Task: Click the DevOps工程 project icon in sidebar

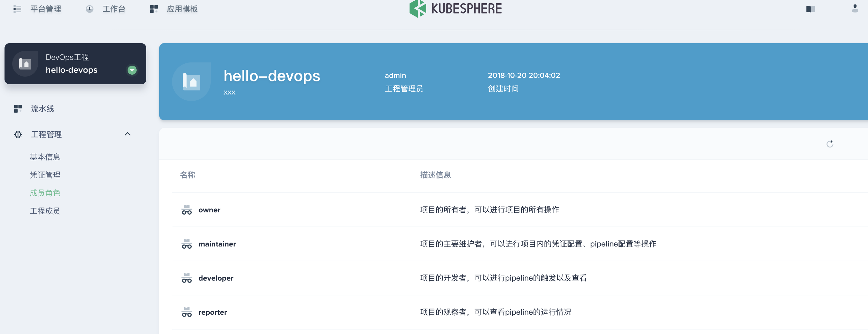Action: point(25,64)
